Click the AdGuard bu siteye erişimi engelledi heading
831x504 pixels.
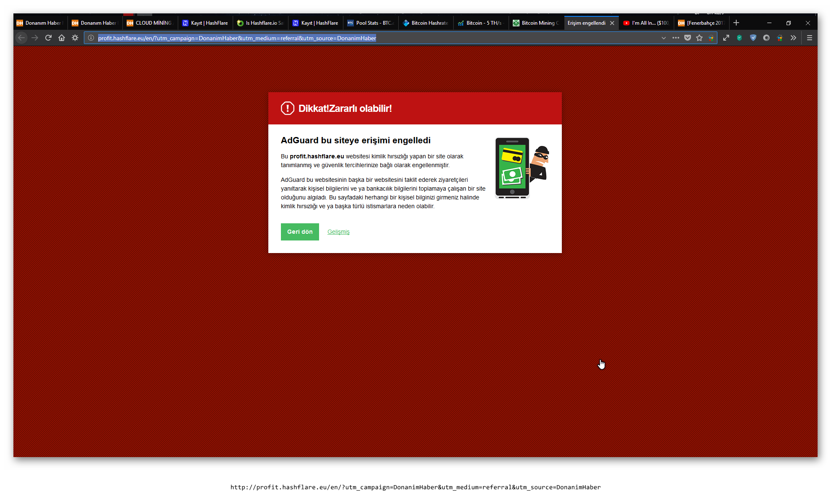click(356, 140)
